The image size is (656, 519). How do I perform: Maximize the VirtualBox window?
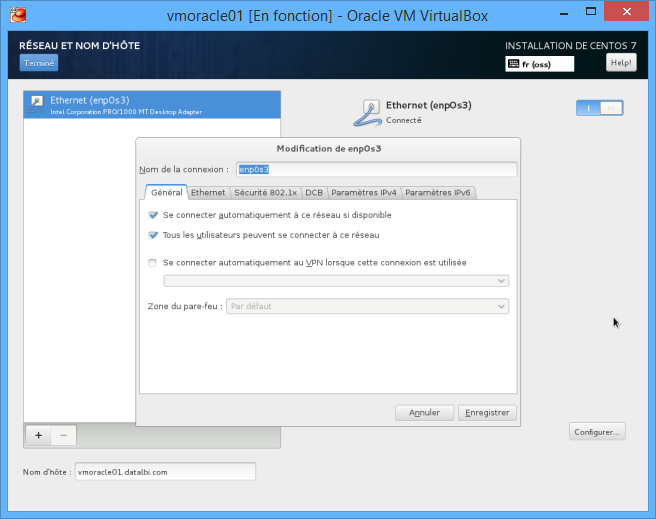[591, 12]
